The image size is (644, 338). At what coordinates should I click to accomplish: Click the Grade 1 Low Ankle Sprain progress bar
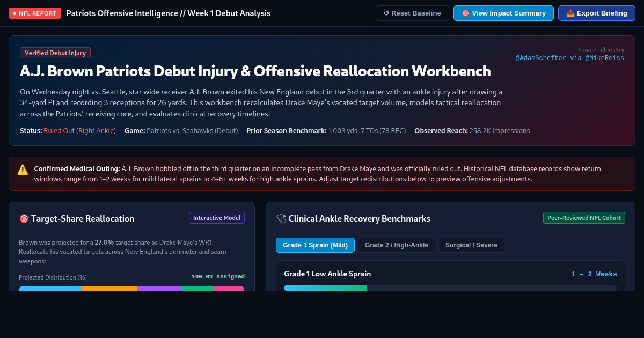coord(450,288)
